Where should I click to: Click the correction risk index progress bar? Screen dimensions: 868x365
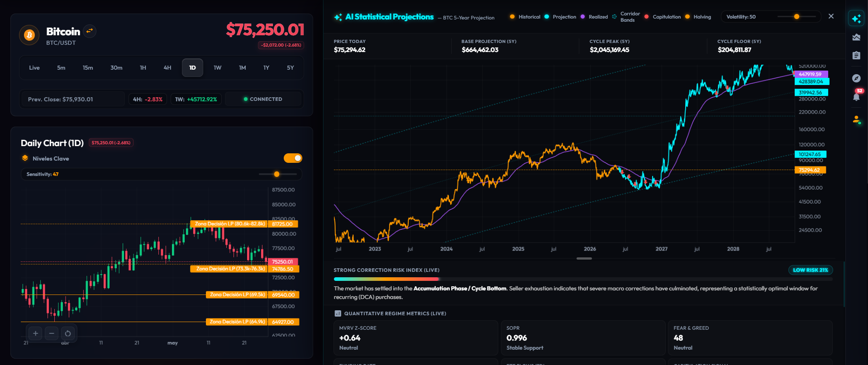click(583, 279)
